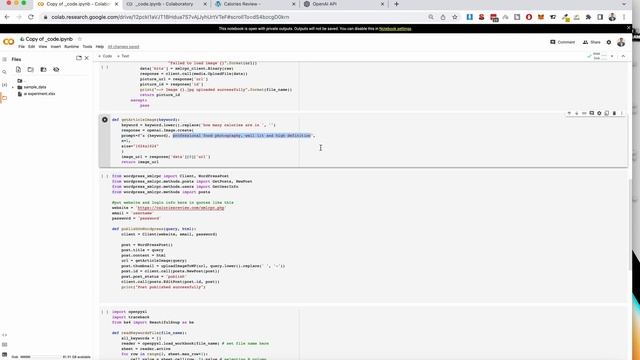Close the Copy of _code.ipynb tab

(116, 4)
